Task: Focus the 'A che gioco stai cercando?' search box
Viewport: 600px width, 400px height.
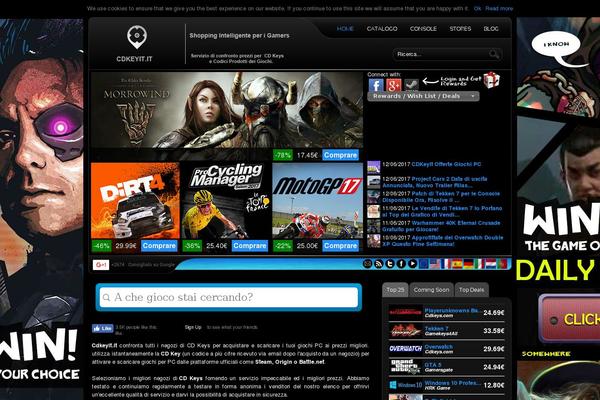Action: pos(228,297)
